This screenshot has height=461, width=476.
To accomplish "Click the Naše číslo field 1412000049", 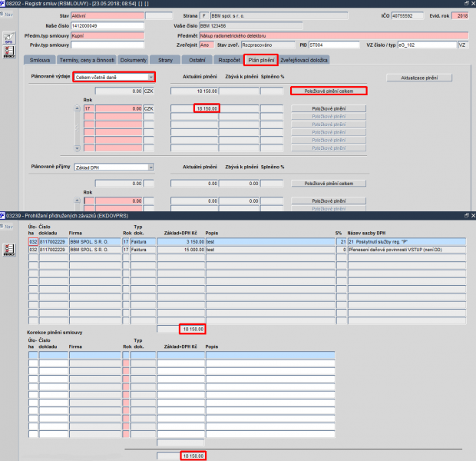I will pyautogui.click(x=107, y=26).
